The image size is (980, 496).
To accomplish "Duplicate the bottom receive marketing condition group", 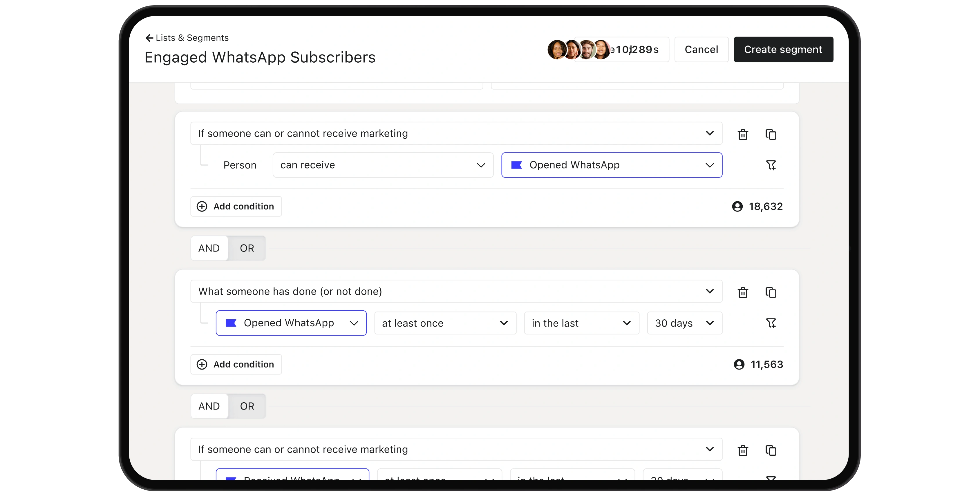I will pyautogui.click(x=771, y=450).
